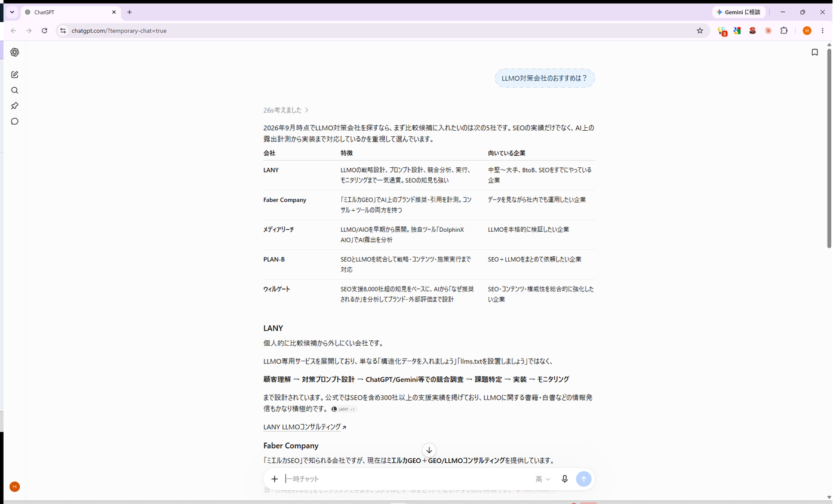Screen dimensions: 836x504
Task: Start a new chat with pencil icon
Action: pos(14,75)
